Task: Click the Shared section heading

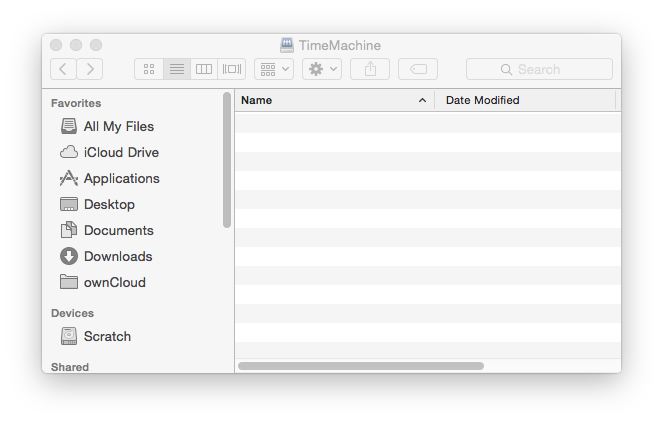Action: pos(70,367)
